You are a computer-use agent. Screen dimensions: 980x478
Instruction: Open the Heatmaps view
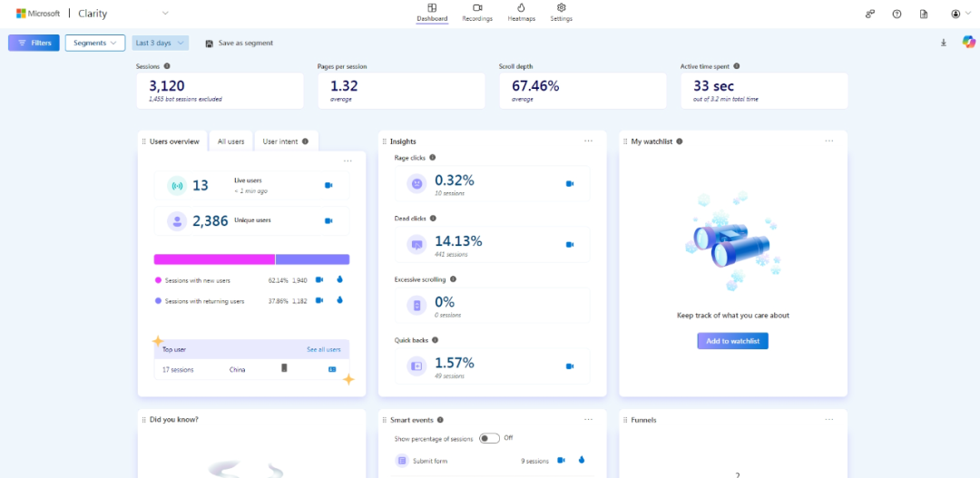coord(521,13)
